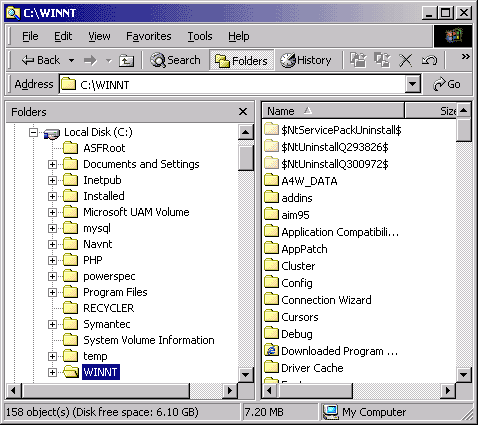
Task: Expand the mysql tree node
Action: tap(52, 228)
